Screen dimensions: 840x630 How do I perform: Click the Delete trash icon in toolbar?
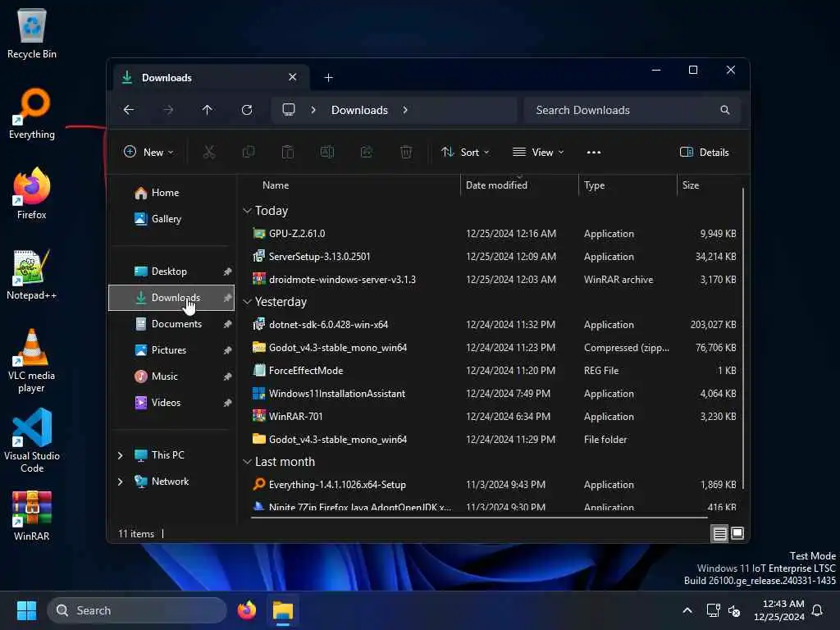click(406, 152)
